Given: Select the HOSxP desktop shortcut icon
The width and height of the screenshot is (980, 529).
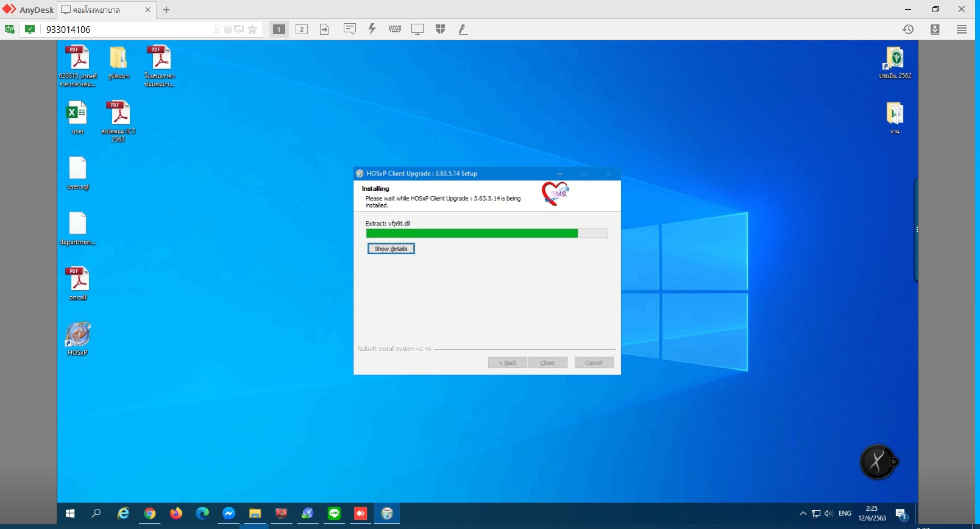Looking at the screenshot, I should [78, 339].
